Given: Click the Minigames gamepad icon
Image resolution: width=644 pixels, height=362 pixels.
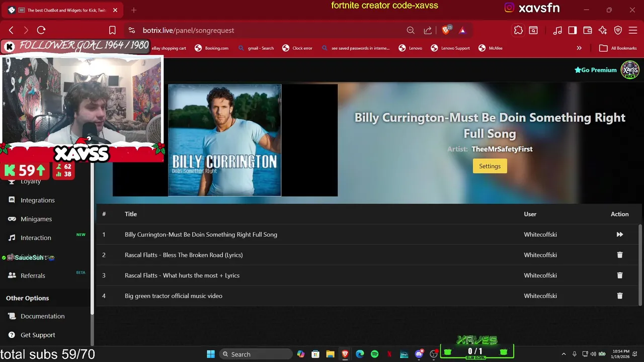Looking at the screenshot, I should coord(12,219).
